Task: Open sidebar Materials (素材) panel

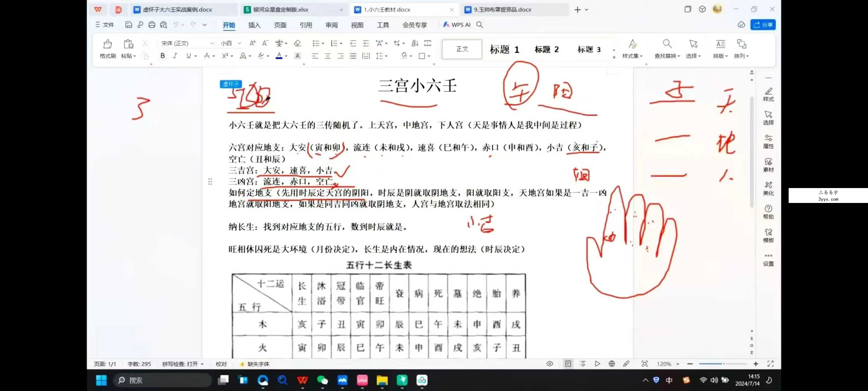Action: 768,165
